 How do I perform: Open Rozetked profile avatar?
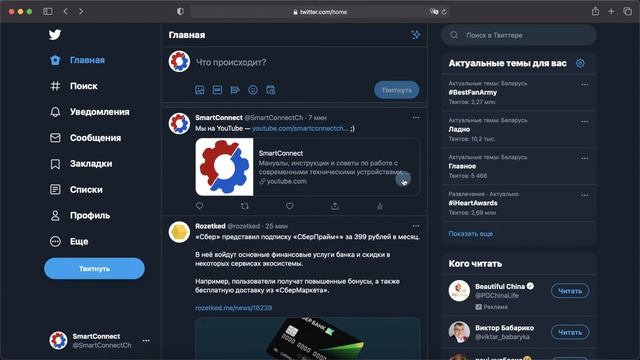point(179,232)
